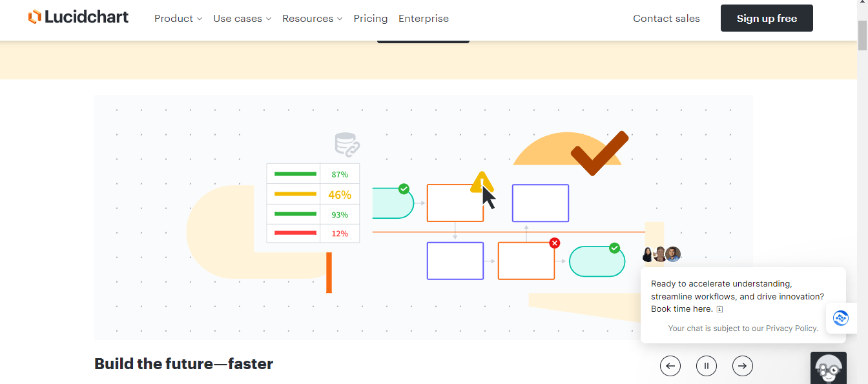Click the Lucidchart logo icon
This screenshot has width=868, height=384.
pyautogui.click(x=34, y=16)
